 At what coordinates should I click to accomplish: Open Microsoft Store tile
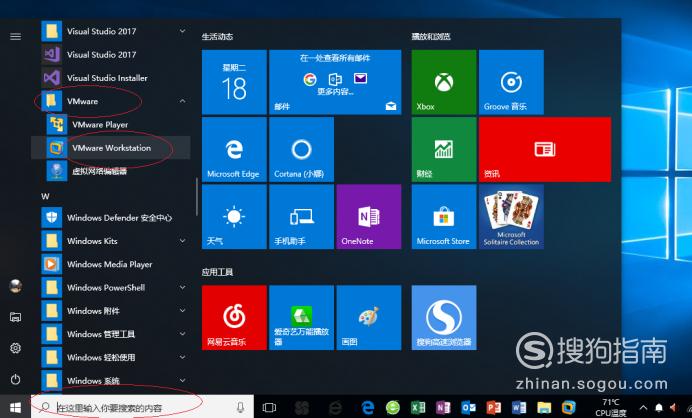click(444, 217)
